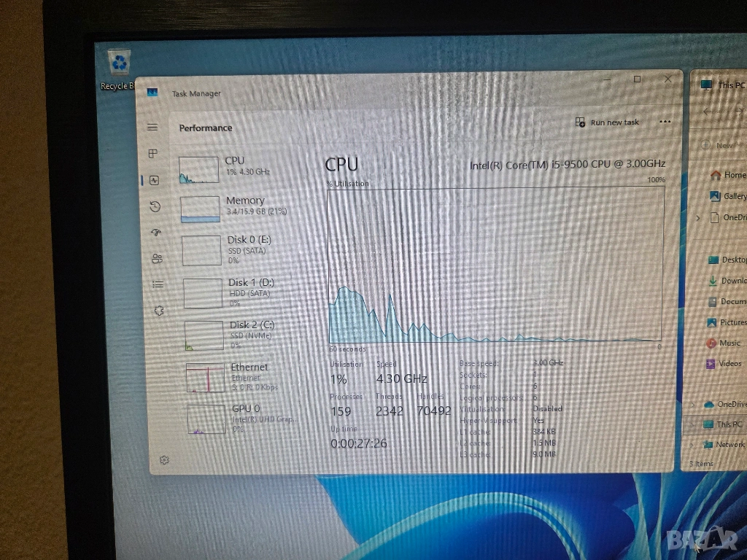This screenshot has height=560, width=747.
Task: Open the Task Manager hamburger navigation menu
Action: (x=152, y=128)
